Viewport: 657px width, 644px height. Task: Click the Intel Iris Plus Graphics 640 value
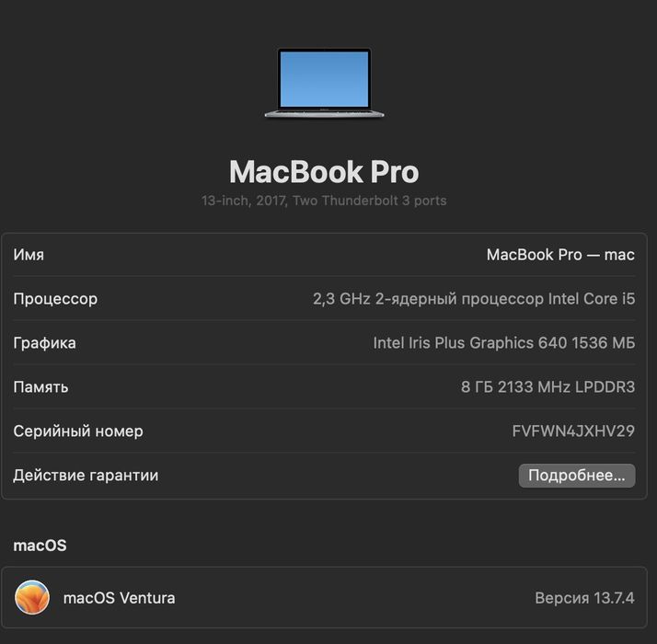[x=504, y=343]
